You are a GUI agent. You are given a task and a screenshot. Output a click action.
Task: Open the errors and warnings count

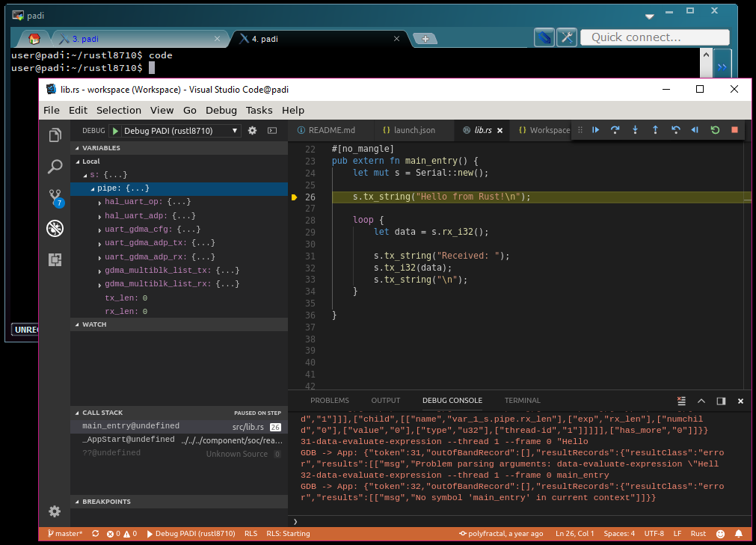coord(122,534)
